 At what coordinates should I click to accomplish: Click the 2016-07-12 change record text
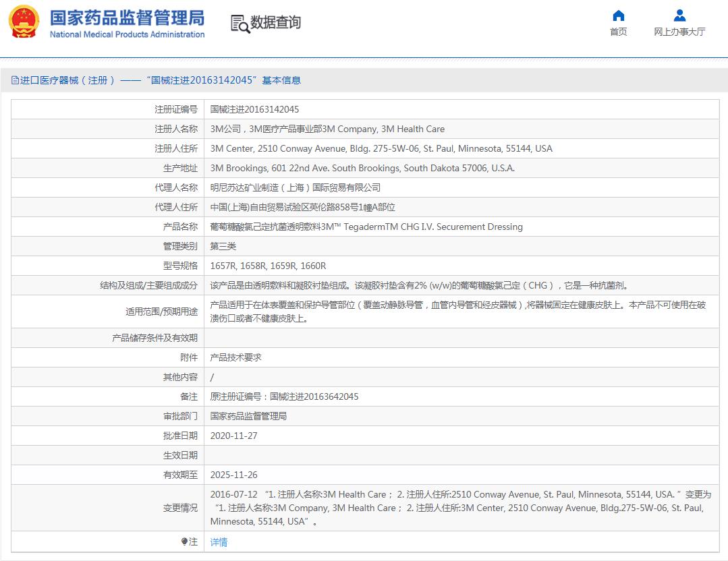[x=460, y=508]
